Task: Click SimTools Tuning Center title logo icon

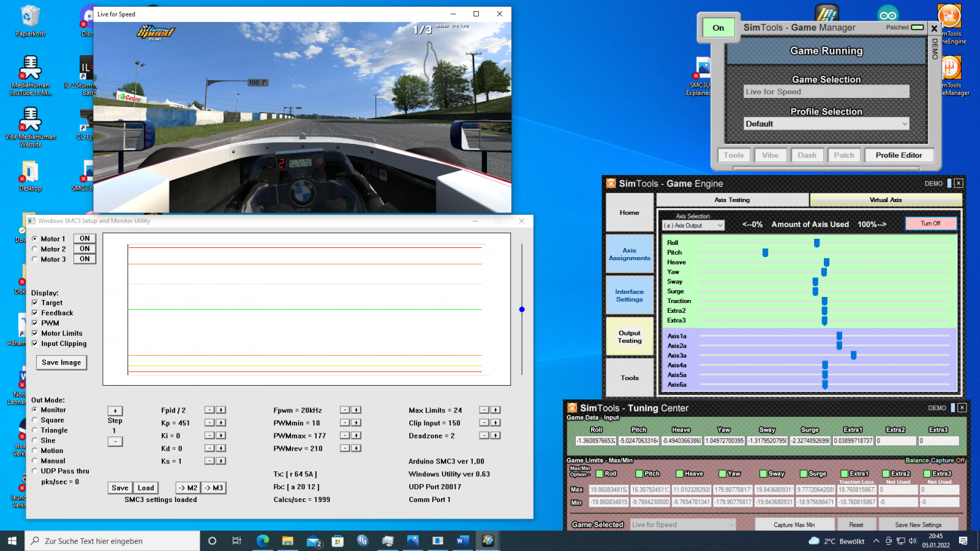Action: (572, 408)
